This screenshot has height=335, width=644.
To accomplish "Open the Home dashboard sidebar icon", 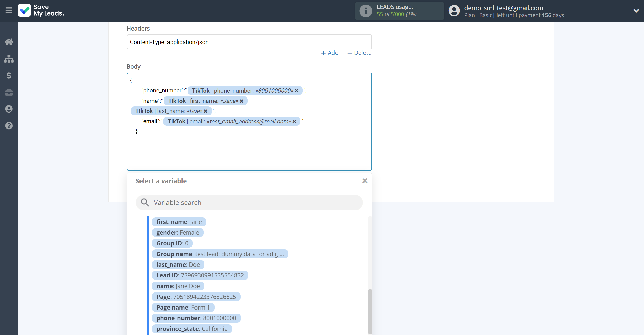I will click(9, 42).
